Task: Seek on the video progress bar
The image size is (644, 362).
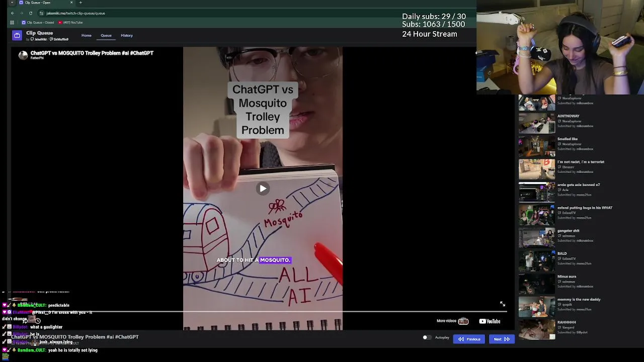Action: [263, 312]
